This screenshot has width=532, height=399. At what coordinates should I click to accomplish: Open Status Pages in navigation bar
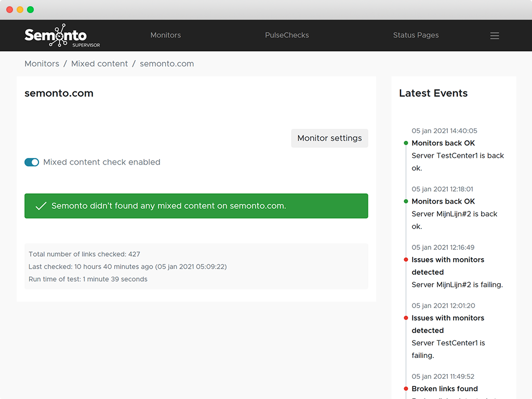point(416,35)
